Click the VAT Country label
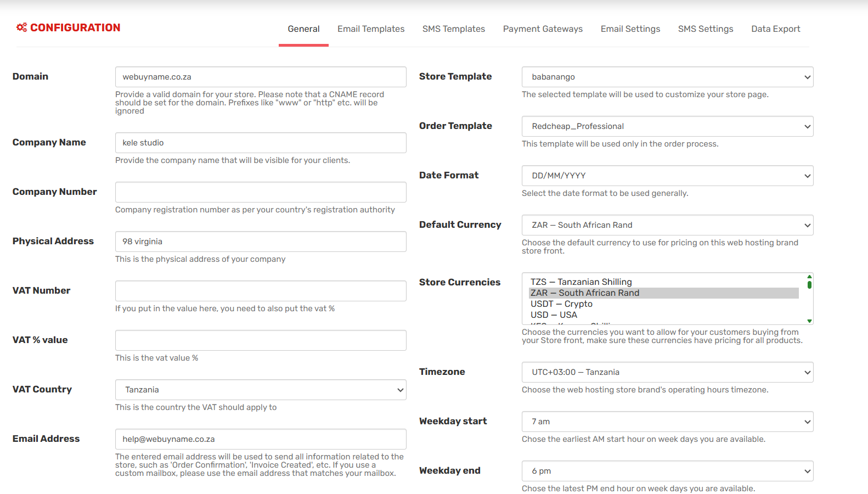Screen dimensions: 868x494 (x=42, y=389)
